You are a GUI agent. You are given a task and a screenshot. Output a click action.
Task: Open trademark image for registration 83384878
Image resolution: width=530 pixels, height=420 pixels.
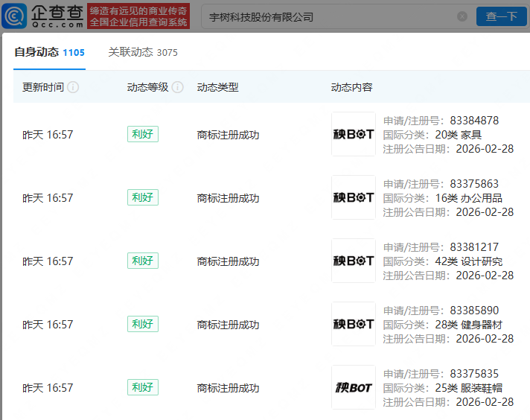354,135
